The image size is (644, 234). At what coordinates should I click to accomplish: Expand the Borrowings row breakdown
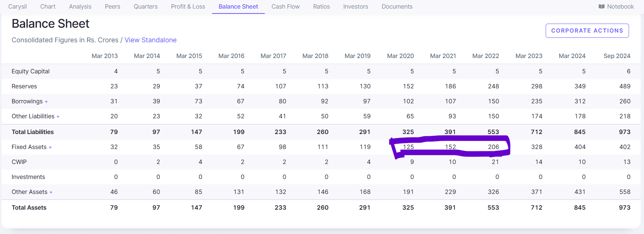pyautogui.click(x=46, y=101)
